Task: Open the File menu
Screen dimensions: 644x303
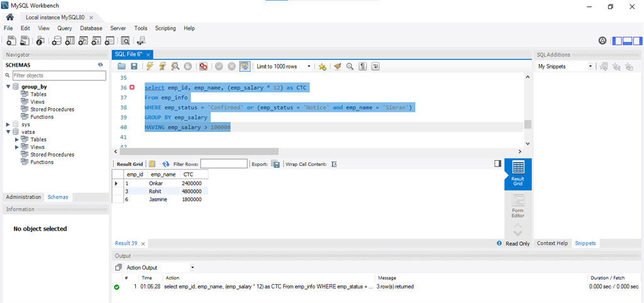Action: point(8,28)
